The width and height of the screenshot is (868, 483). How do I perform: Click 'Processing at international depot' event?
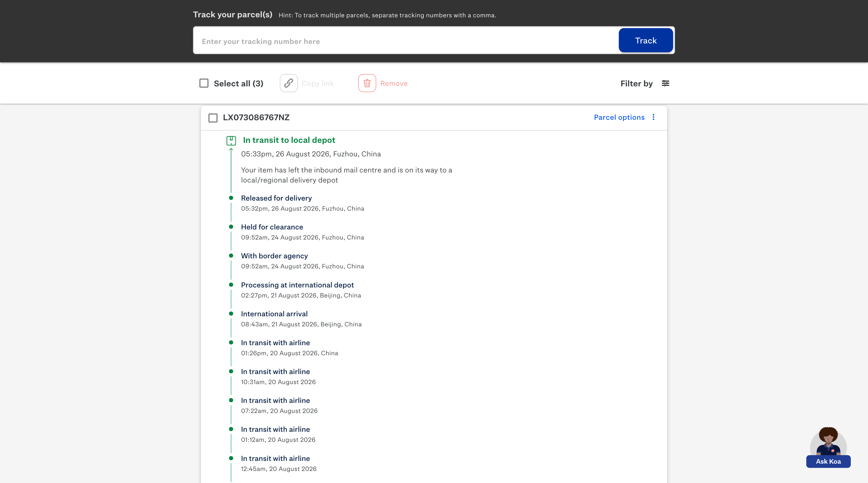(x=297, y=285)
